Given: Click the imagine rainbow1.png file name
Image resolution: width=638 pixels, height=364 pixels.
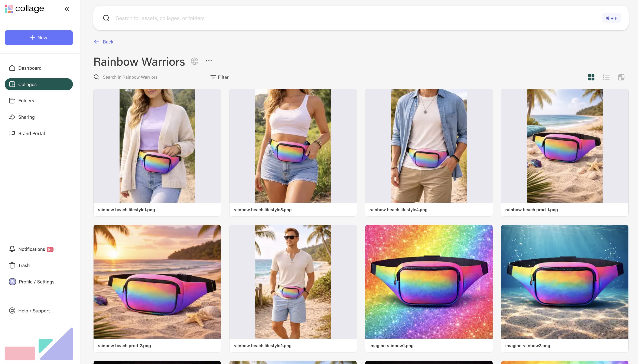Looking at the screenshot, I should tap(391, 345).
